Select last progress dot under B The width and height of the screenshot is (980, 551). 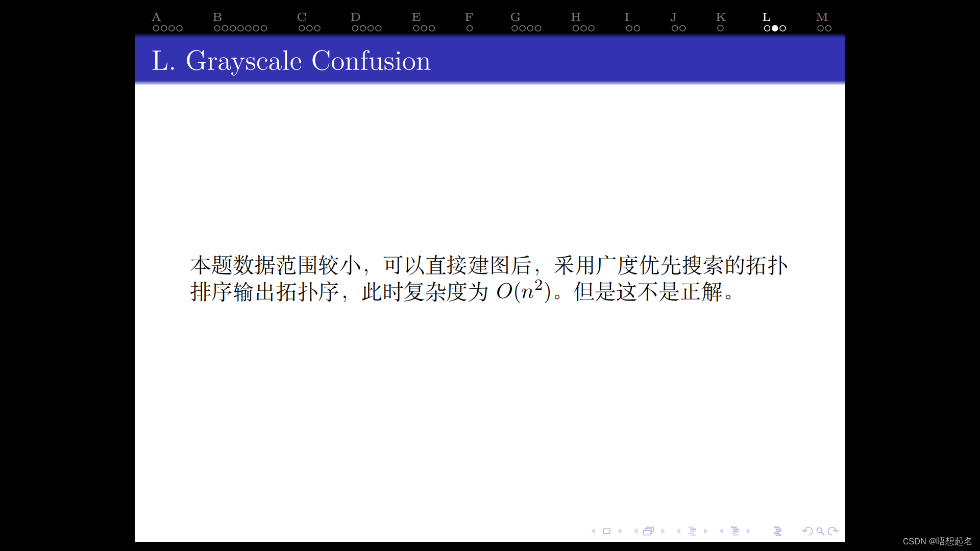tap(264, 29)
